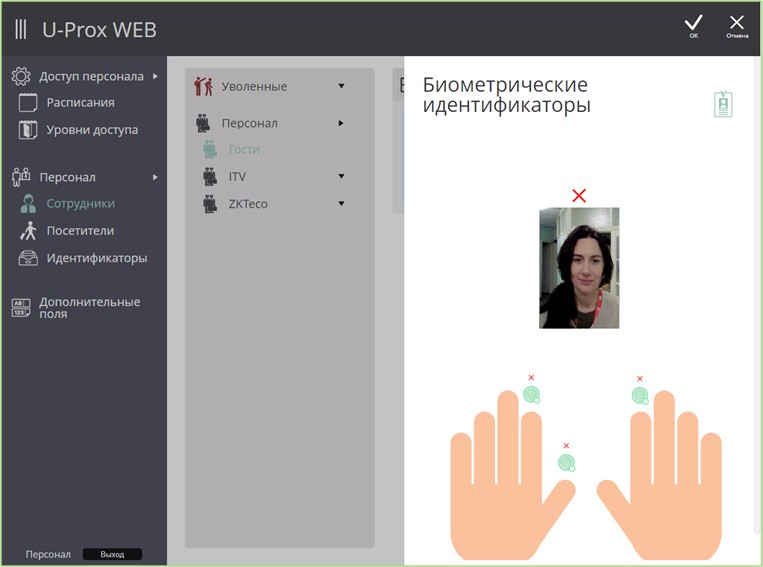Screen dimensions: 763x567
Task: Select the Гости group
Action: 244,149
